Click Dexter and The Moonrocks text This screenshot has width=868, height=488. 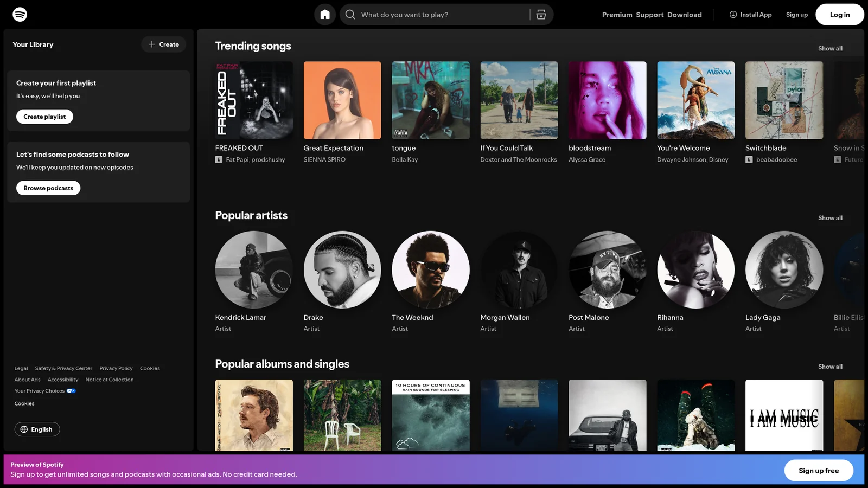pos(519,160)
